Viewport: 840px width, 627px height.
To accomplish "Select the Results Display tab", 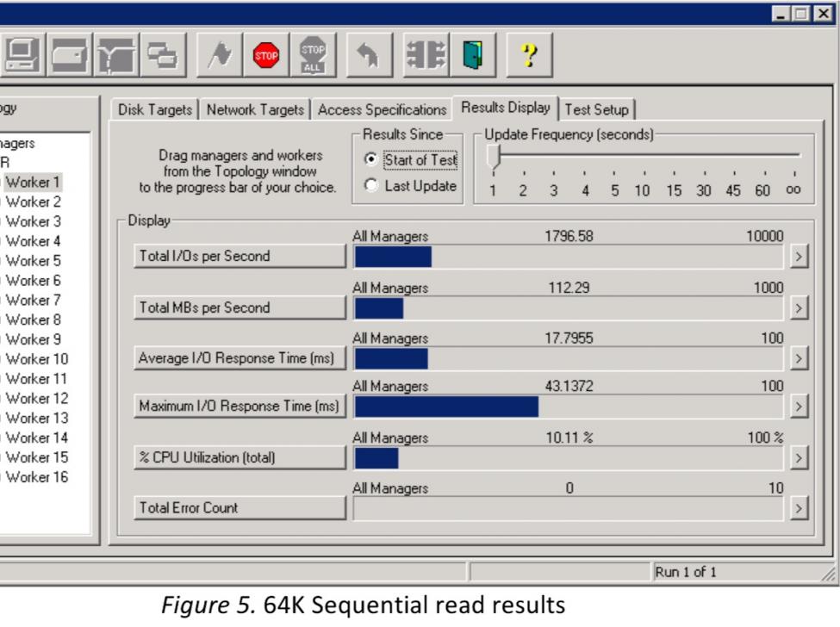I will click(506, 108).
